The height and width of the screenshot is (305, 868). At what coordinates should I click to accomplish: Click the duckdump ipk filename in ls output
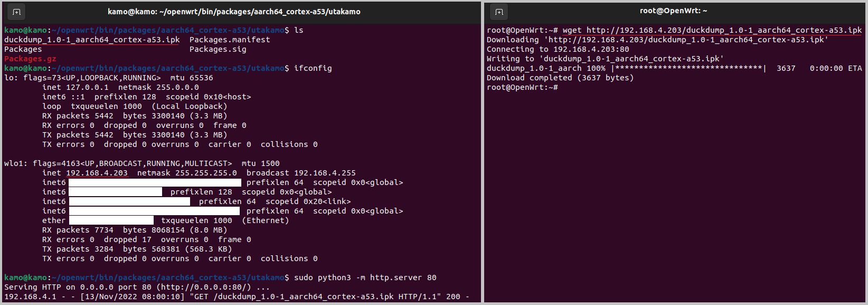point(92,40)
